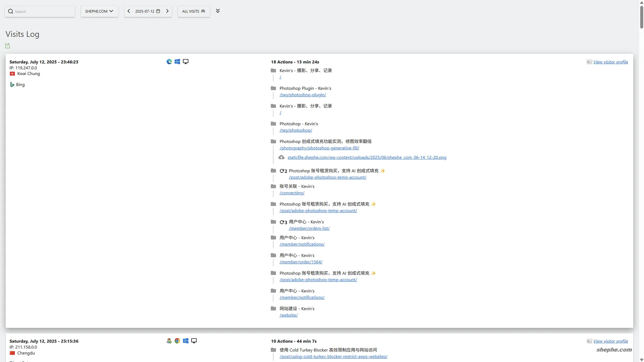Click the vertical scrollbar on the right

click(x=641, y=17)
